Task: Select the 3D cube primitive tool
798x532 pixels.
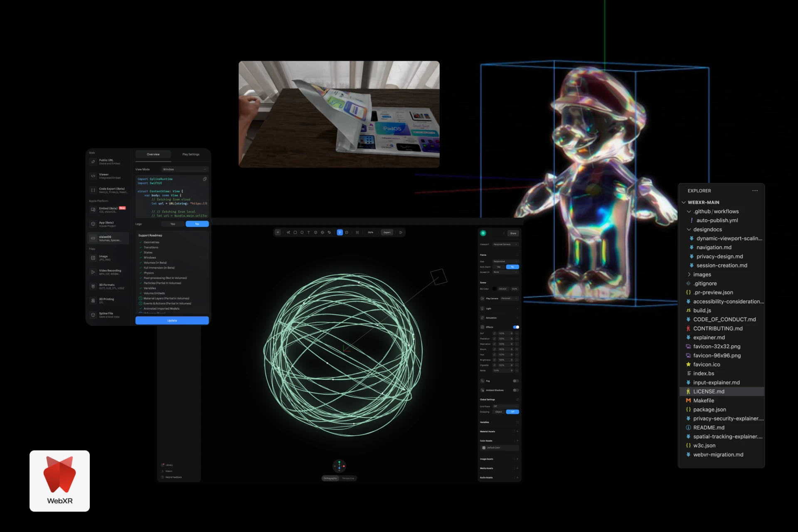Action: 315,232
